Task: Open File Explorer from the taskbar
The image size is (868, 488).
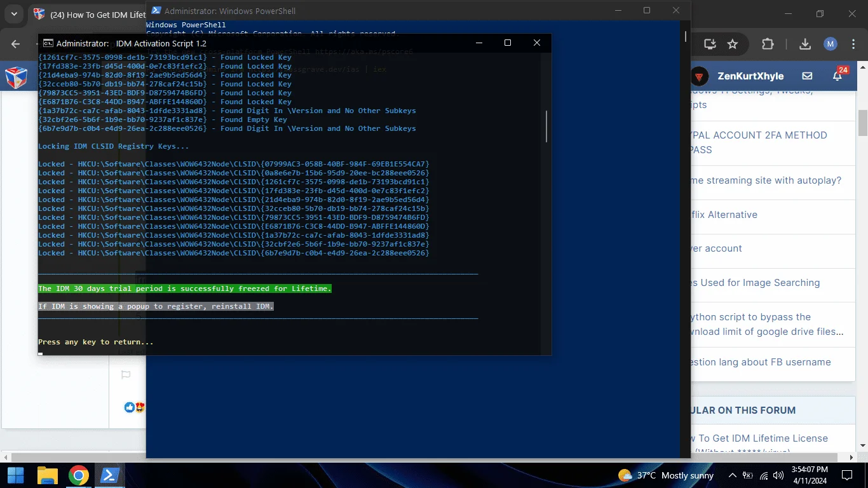Action: coord(48,475)
